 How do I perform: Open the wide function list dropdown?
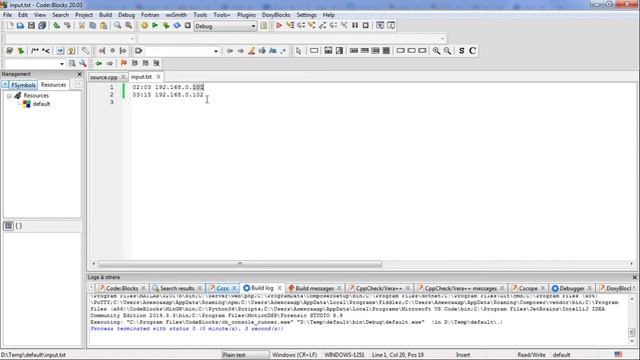pos(443,39)
